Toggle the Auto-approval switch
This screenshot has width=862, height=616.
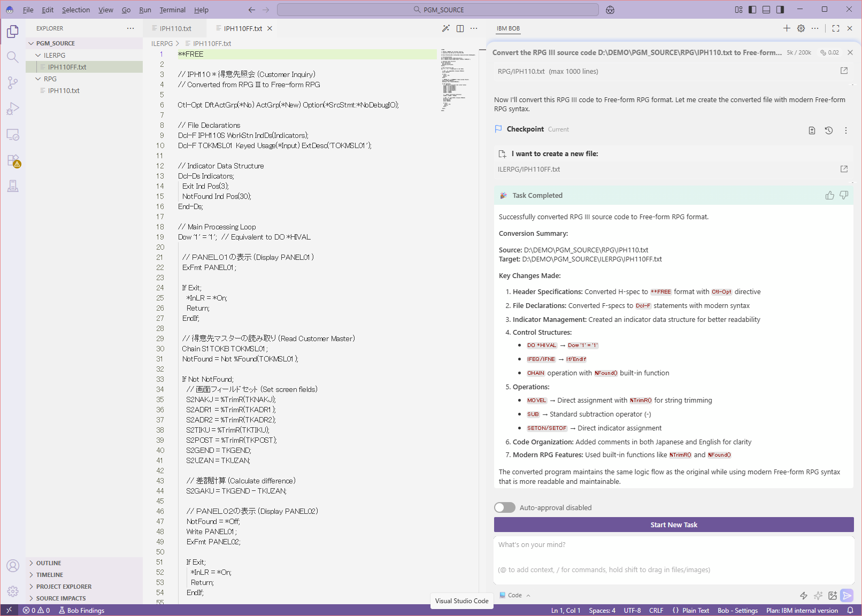click(x=505, y=507)
